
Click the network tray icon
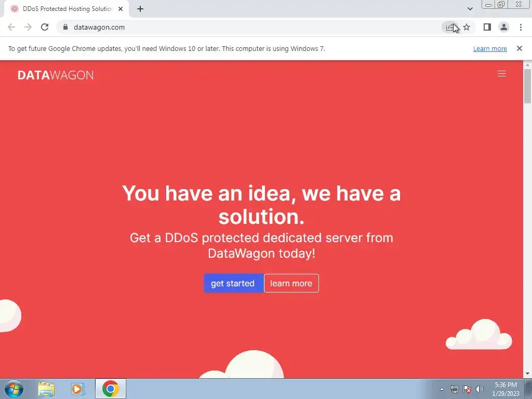[454, 389]
